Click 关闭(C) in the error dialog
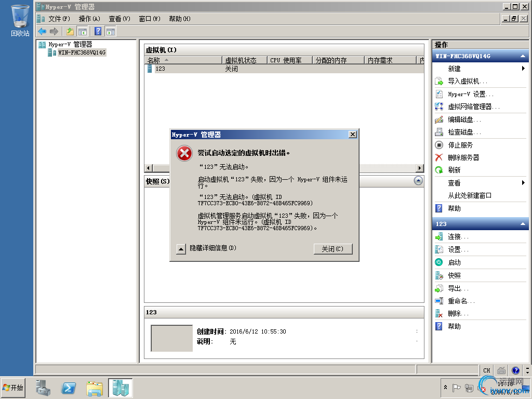This screenshot has height=399, width=532. point(333,249)
